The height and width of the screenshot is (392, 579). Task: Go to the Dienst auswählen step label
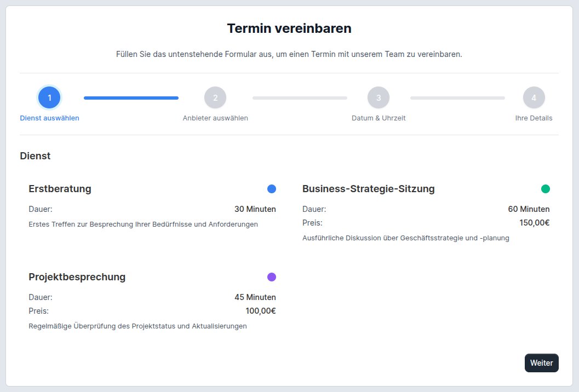coord(49,118)
